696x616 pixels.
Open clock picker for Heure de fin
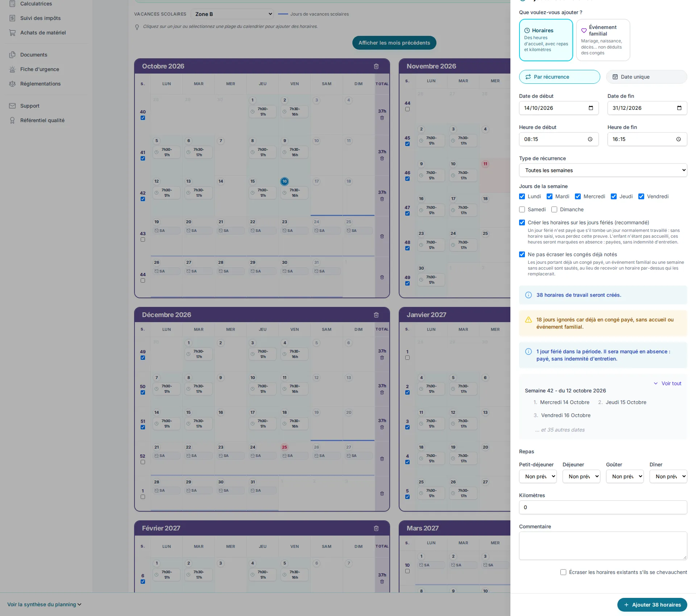pyautogui.click(x=679, y=139)
